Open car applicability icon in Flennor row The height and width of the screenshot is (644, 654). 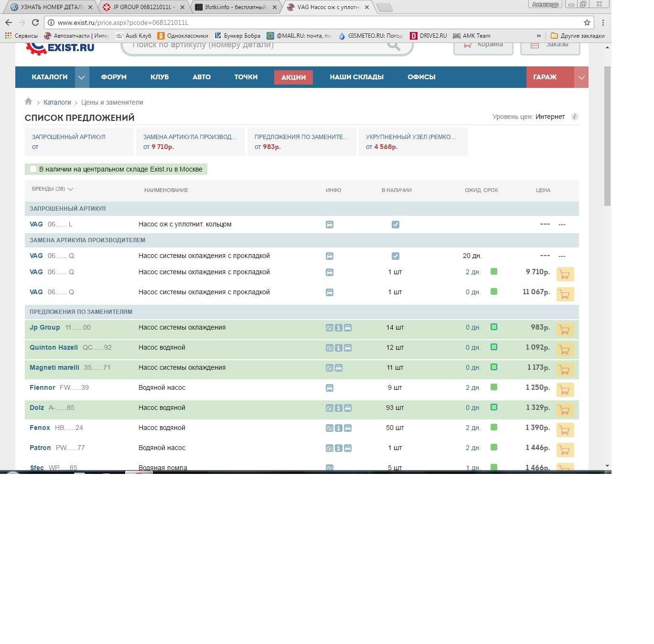[x=330, y=388]
